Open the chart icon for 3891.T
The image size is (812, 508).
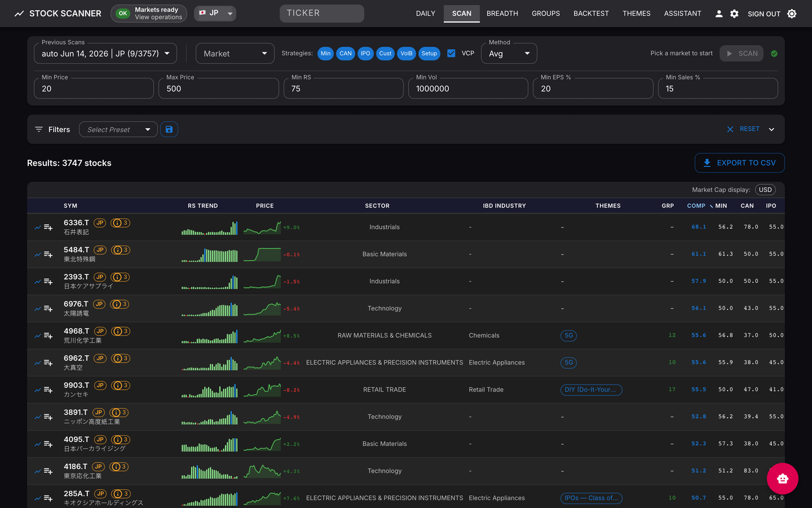pyautogui.click(x=38, y=417)
